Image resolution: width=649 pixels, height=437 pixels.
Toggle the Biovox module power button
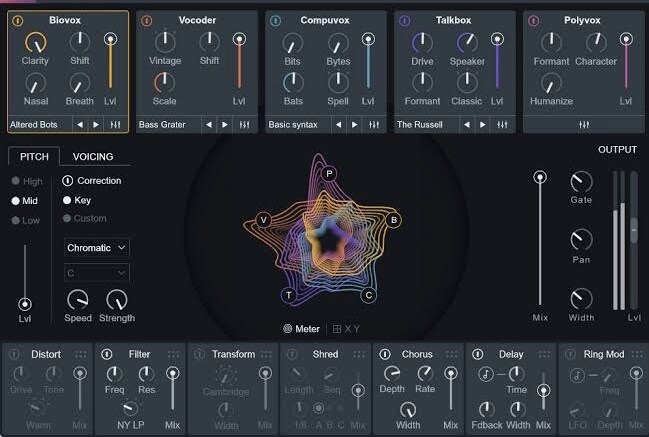coord(17,20)
